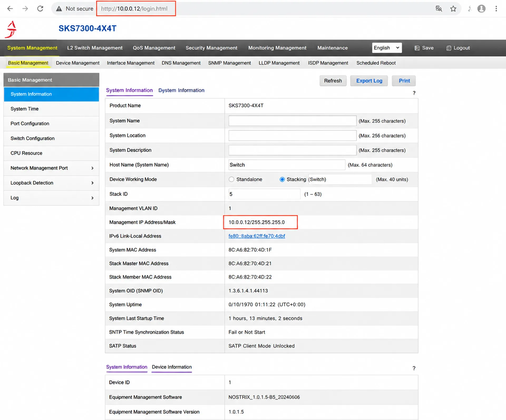Select CPU Resource in sidebar

coord(51,153)
